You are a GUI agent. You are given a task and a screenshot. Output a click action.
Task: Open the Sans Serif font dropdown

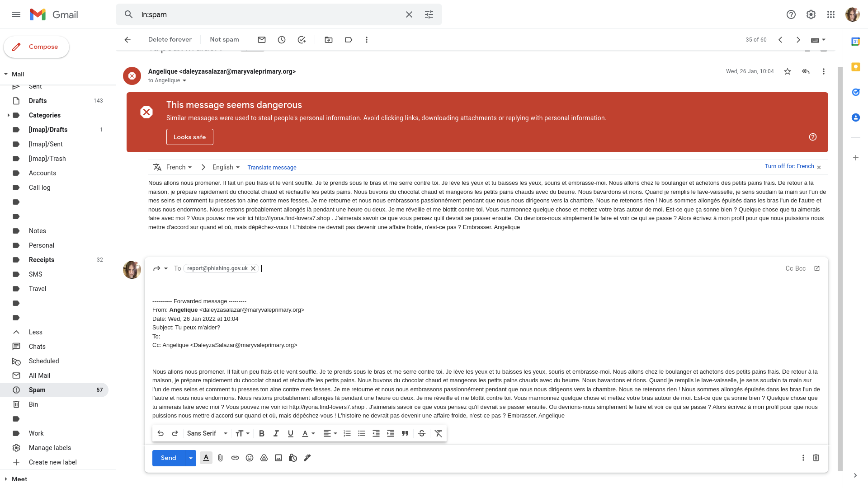[x=207, y=433]
